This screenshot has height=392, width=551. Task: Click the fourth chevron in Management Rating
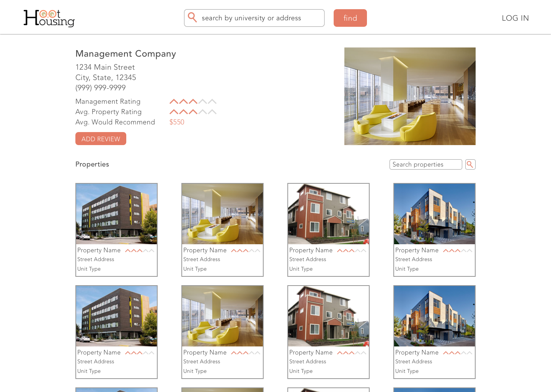coord(203,101)
